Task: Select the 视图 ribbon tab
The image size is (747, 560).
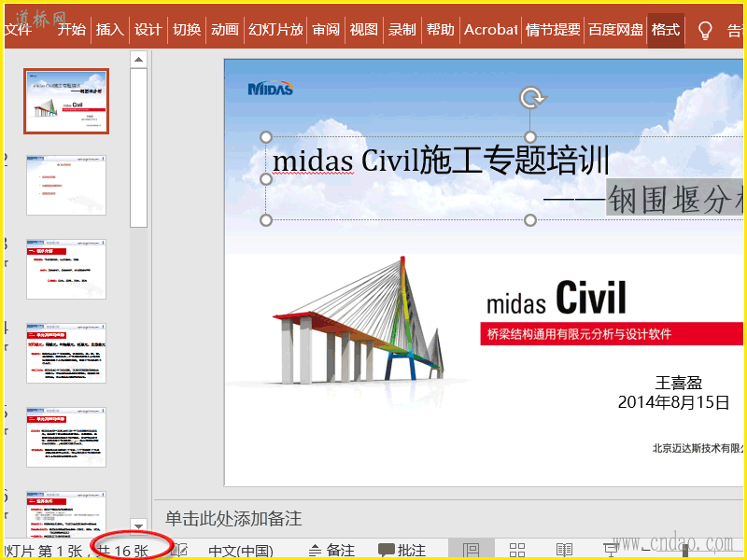Action: pos(364,30)
